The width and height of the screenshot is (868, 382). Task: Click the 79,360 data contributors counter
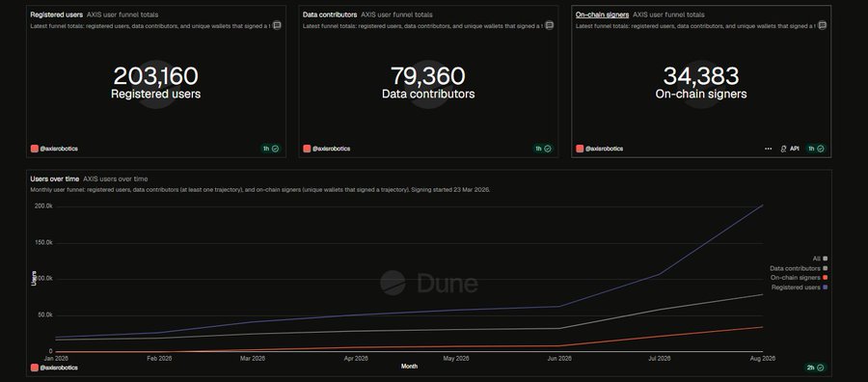[428, 76]
